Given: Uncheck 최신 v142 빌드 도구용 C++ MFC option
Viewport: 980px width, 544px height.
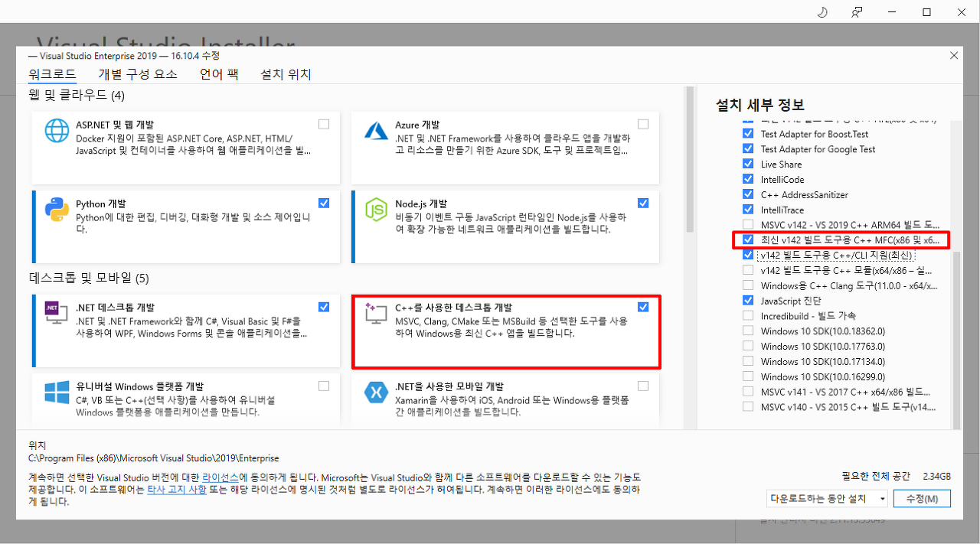Looking at the screenshot, I should pos(748,239).
